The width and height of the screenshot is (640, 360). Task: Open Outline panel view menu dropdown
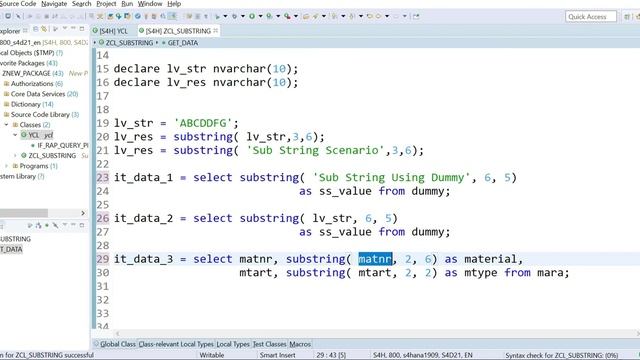click(64, 224)
